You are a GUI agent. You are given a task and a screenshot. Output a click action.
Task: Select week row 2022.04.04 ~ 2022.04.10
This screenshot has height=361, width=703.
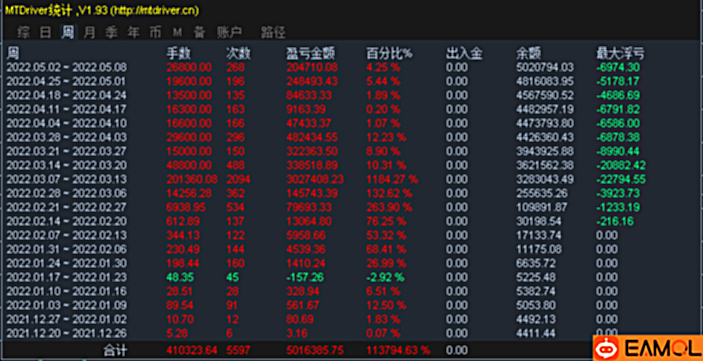click(352, 123)
